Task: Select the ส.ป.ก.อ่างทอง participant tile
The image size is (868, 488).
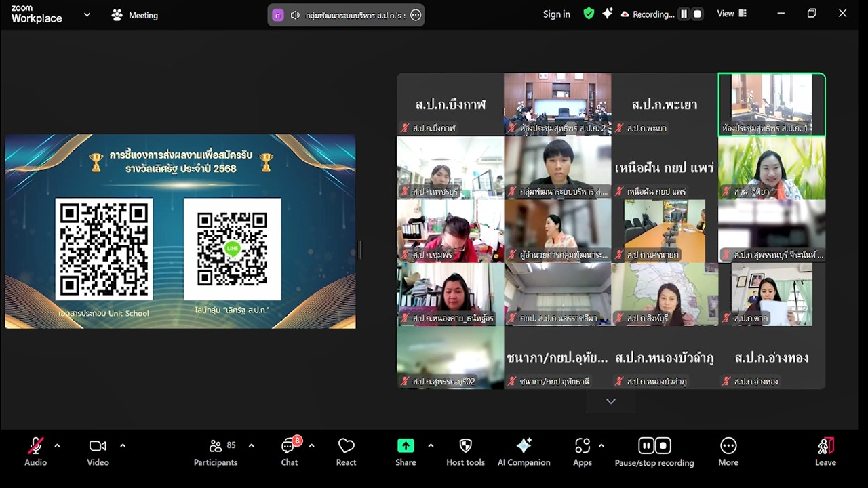Action: pyautogui.click(x=772, y=358)
